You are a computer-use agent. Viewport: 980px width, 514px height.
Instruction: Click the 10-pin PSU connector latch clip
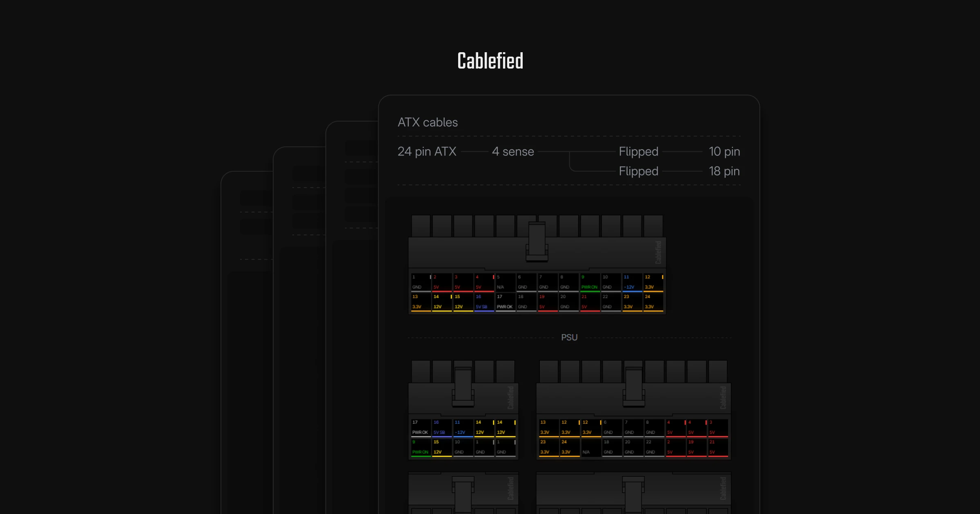463,387
